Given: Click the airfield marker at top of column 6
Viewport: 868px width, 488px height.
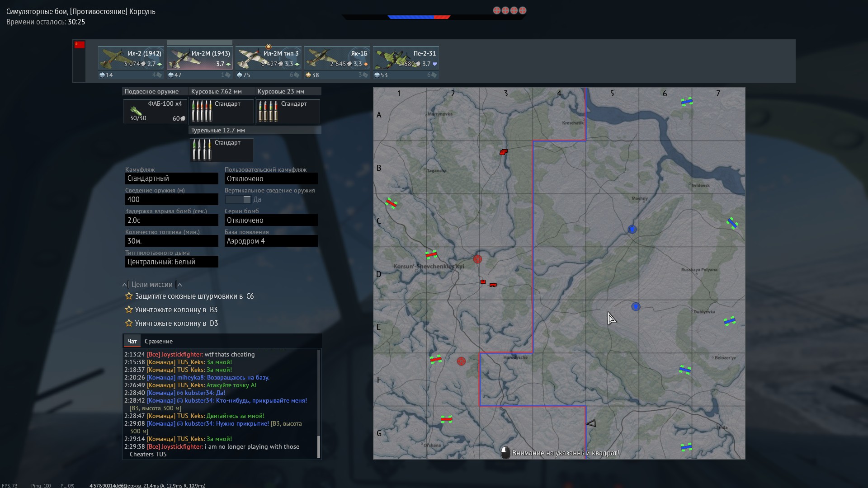Looking at the screenshot, I should pos(686,102).
